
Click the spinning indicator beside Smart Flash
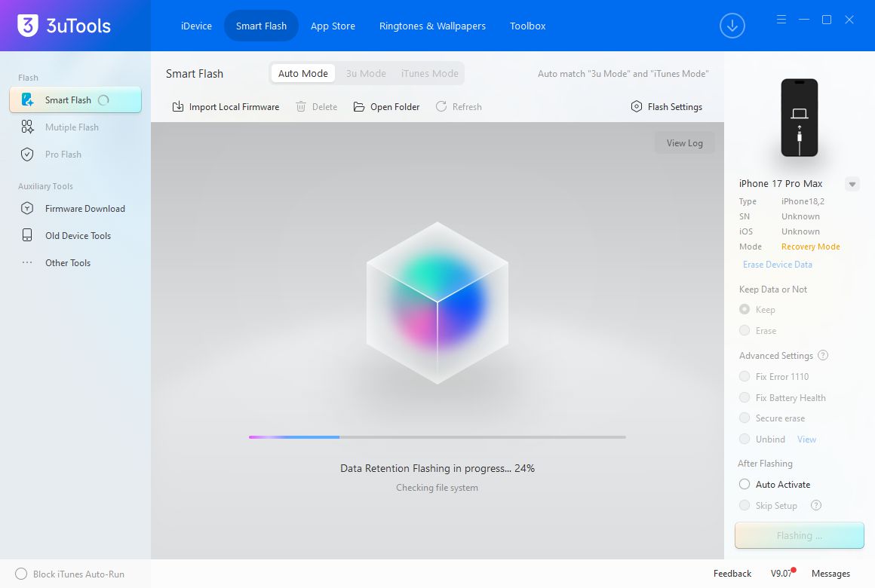(x=103, y=100)
